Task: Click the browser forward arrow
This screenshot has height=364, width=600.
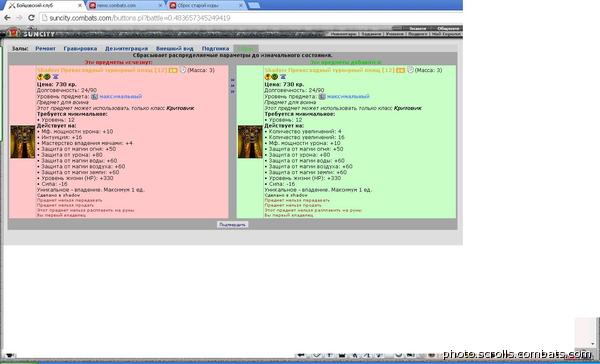Action: (x=19, y=18)
